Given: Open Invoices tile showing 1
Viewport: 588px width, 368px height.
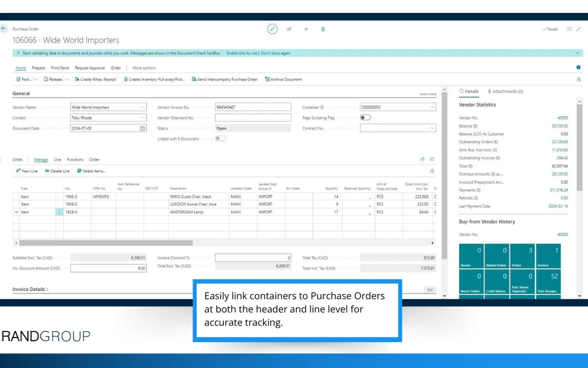Looking at the screenshot, I should coord(548,256).
